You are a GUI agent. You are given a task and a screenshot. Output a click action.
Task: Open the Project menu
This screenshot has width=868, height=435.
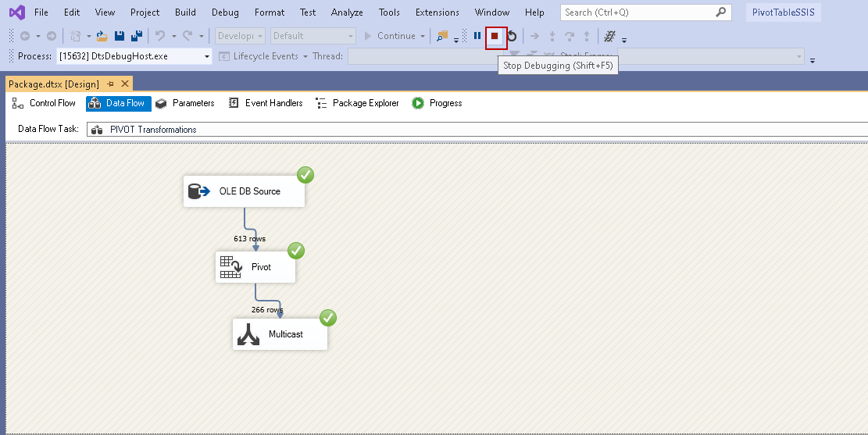tap(145, 12)
